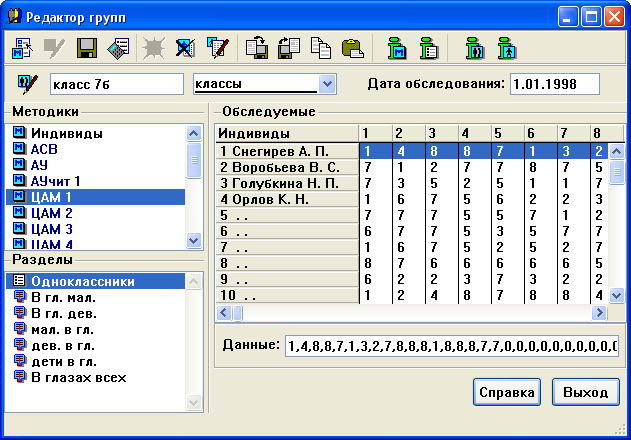Select the ЦАМ 4 method
This screenshot has height=440, width=631.
pos(95,244)
